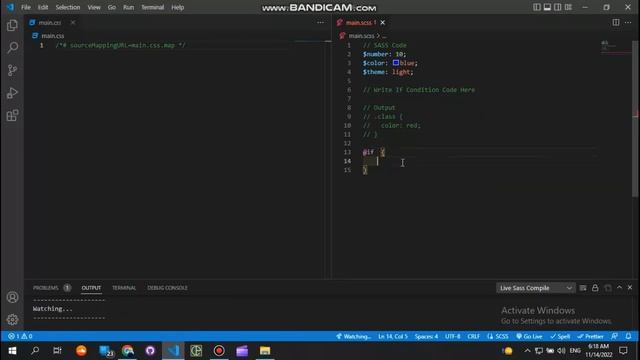Open the Go menu
Viewport: 640px width, 360px height.
(x=111, y=7)
